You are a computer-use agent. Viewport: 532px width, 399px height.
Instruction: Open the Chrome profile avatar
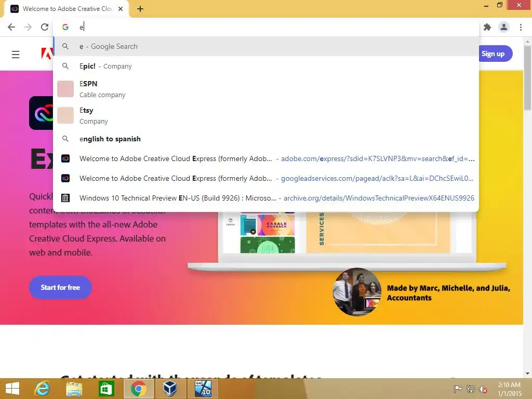click(x=504, y=27)
